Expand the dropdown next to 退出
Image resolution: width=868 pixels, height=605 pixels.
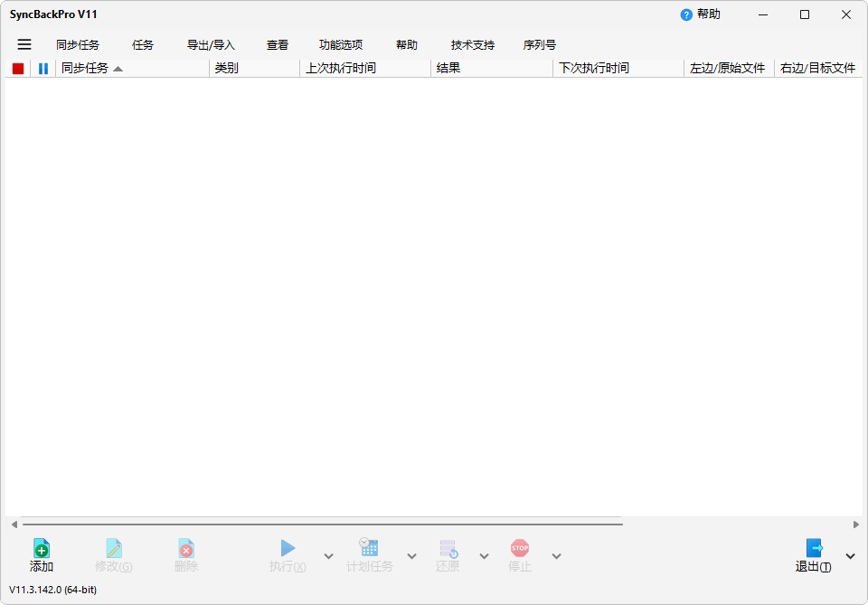(x=849, y=556)
